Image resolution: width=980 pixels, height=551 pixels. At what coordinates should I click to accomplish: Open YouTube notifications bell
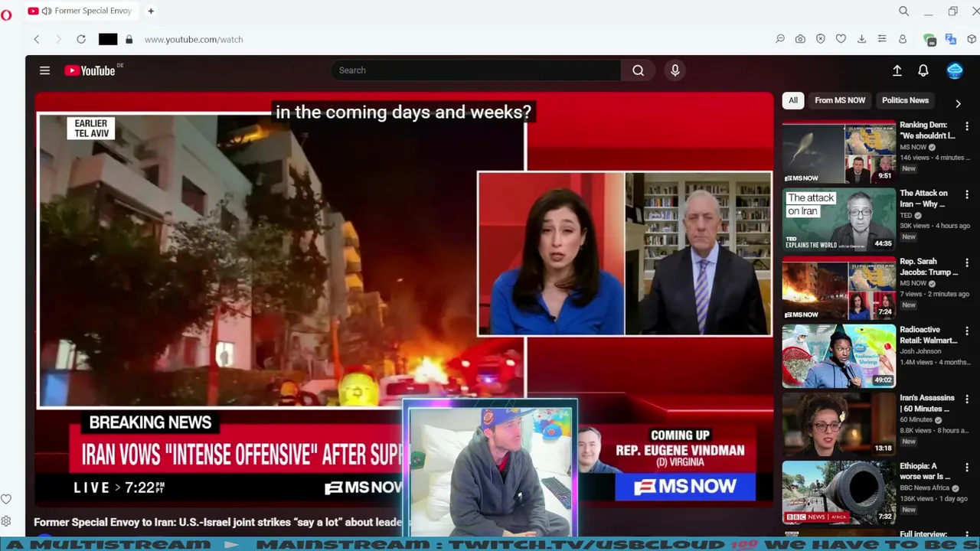923,70
